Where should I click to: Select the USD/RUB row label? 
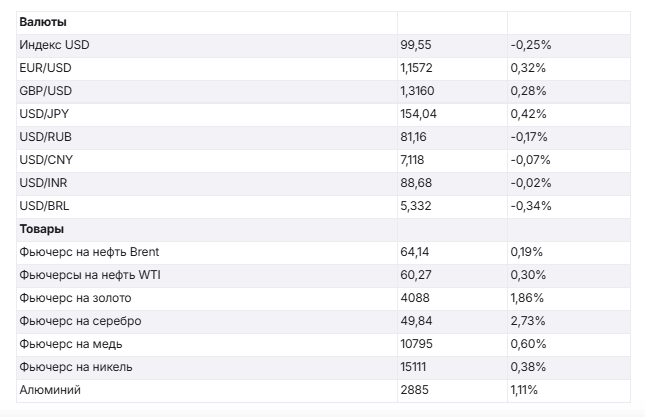[x=45, y=137]
